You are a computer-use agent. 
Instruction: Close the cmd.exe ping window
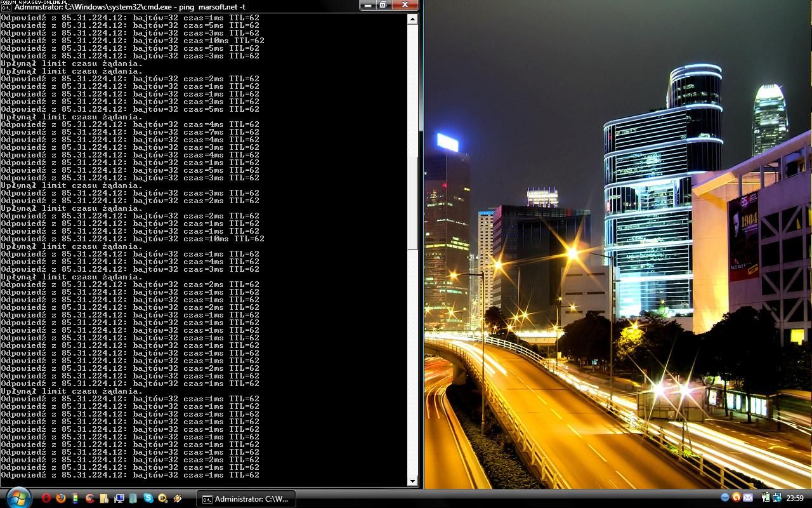coord(405,5)
